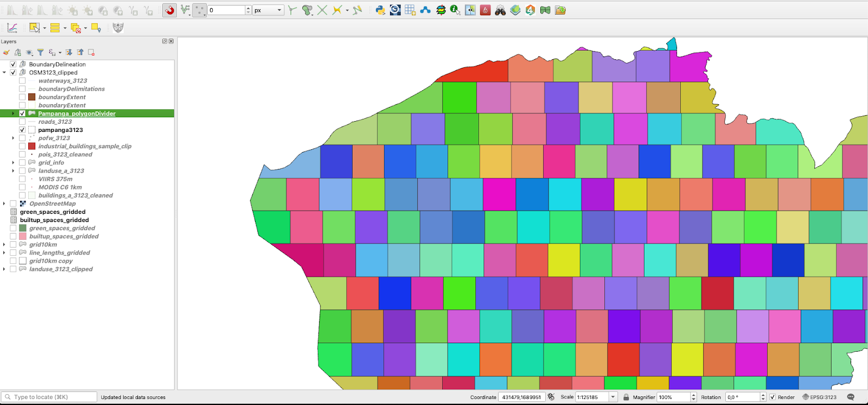The image size is (868, 405).
Task: Click the EPSG:3123 projection button
Action: click(x=819, y=397)
